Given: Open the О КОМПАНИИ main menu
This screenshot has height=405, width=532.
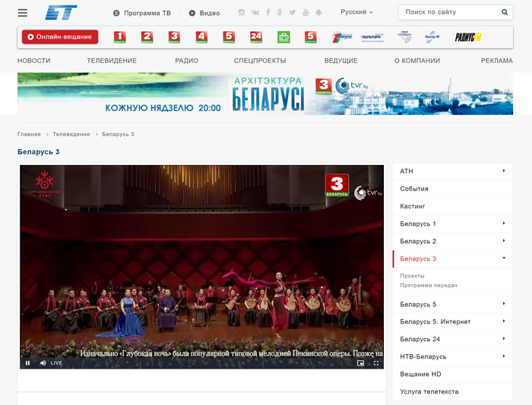Looking at the screenshot, I should (417, 61).
